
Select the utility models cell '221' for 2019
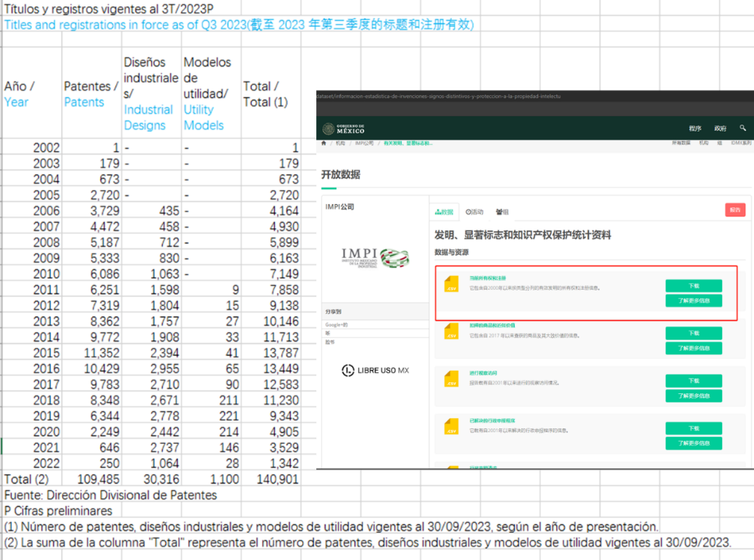point(211,416)
